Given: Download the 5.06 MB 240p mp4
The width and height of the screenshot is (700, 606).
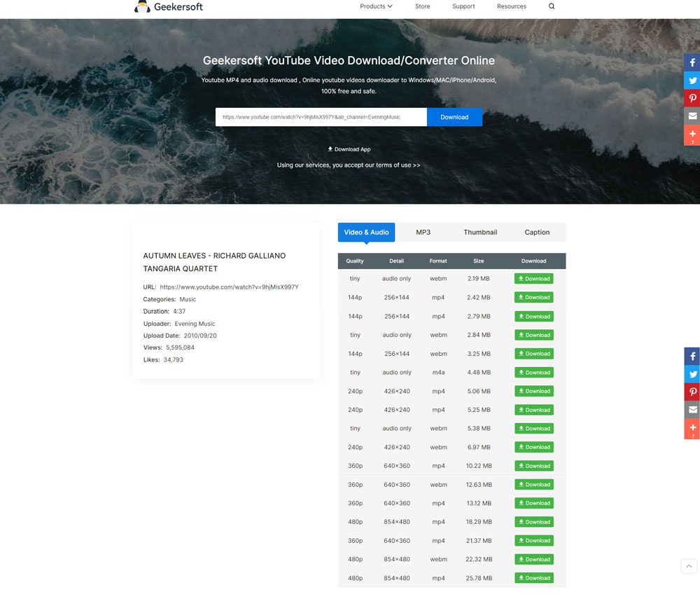Looking at the screenshot, I should click(534, 391).
